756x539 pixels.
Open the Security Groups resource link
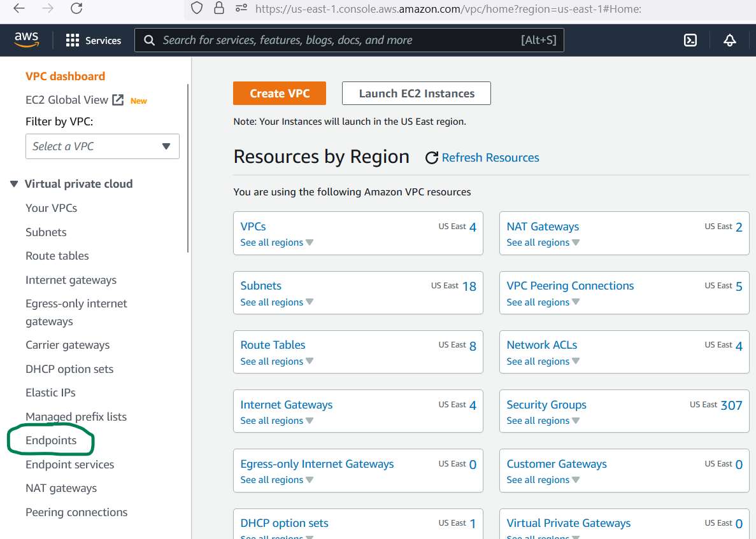(x=546, y=405)
